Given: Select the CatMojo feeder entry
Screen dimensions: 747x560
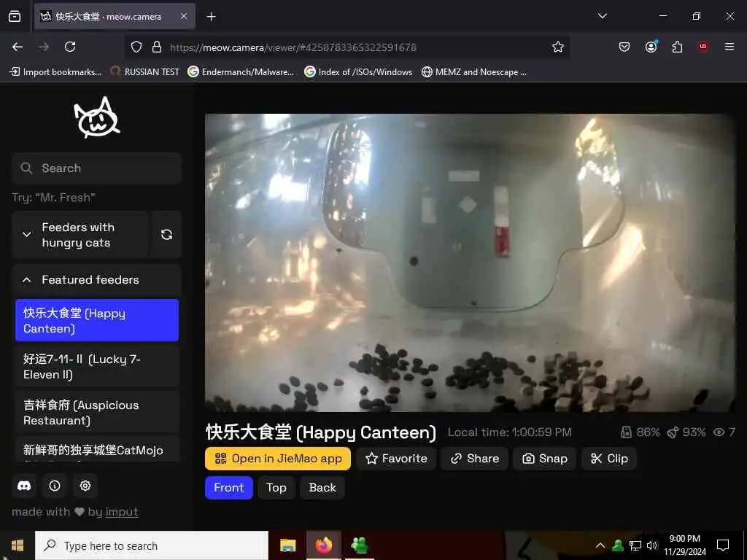Looking at the screenshot, I should (97, 449).
